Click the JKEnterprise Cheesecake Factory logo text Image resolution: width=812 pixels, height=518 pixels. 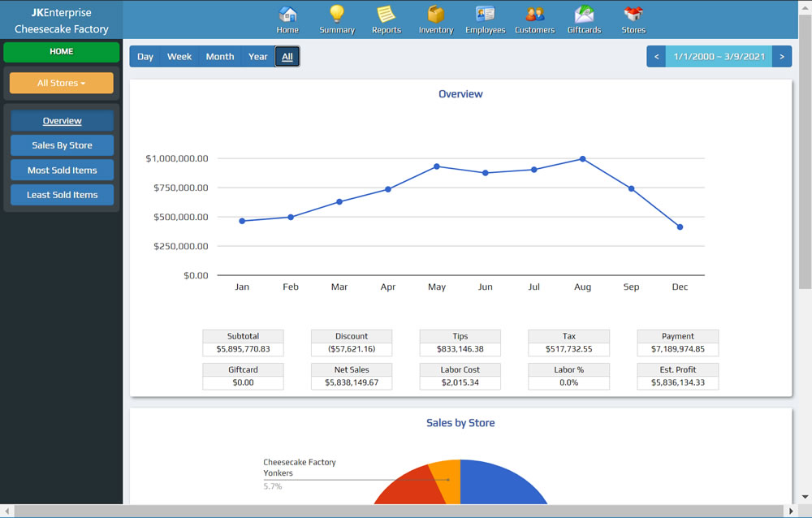point(61,21)
